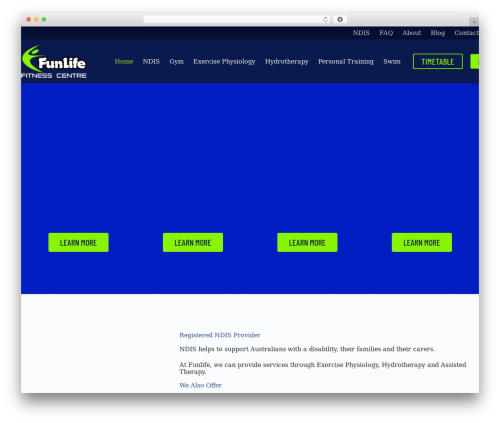Reload the page with the refresh icon
Screen dimensions: 500x423
coord(325,19)
